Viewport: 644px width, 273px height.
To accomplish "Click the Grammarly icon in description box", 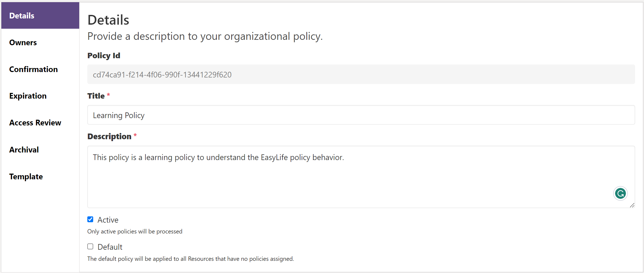I will (x=620, y=193).
